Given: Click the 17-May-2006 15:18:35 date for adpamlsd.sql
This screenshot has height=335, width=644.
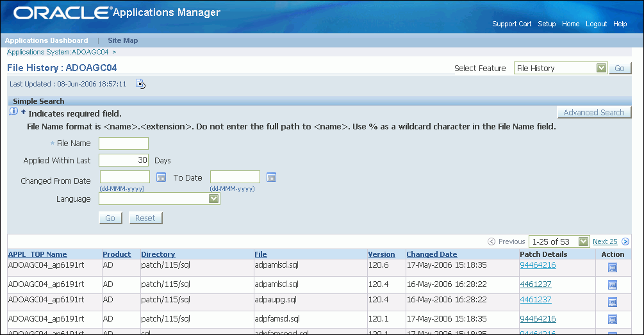Looking at the screenshot, I should (447, 265).
